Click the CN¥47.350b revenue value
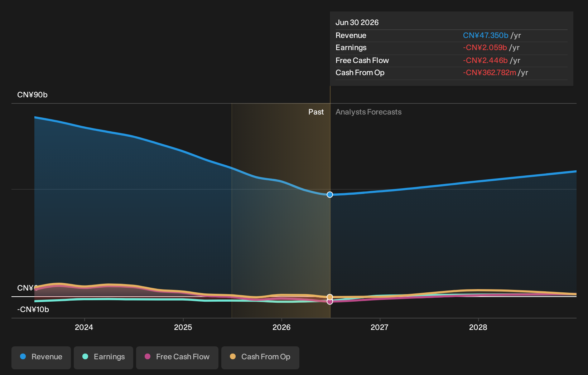Image resolution: width=588 pixels, height=375 pixels. point(486,35)
